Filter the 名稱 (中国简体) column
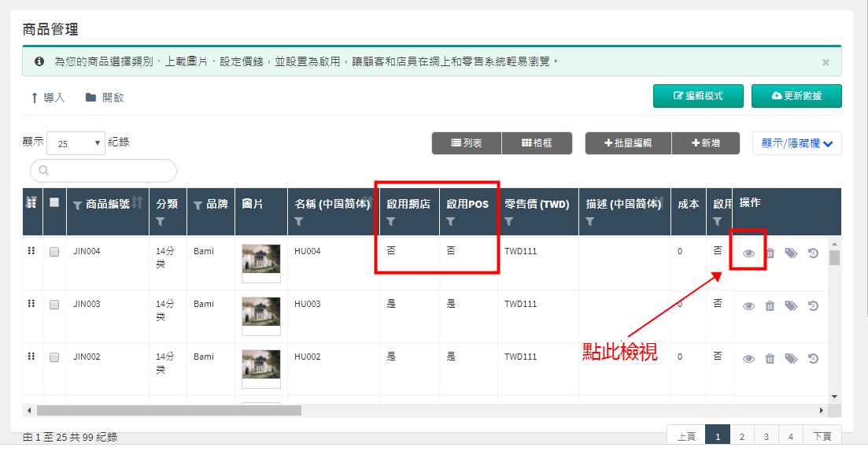The image size is (868, 451). pos(299,221)
